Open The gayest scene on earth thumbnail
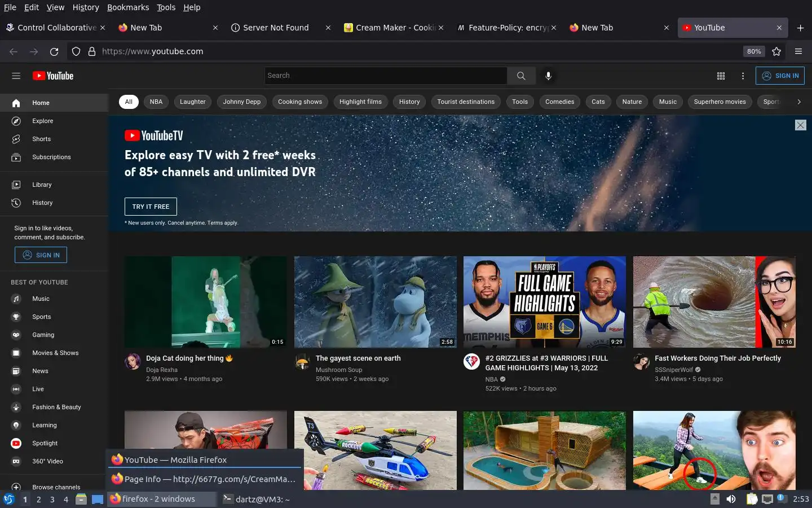812x508 pixels. click(376, 302)
